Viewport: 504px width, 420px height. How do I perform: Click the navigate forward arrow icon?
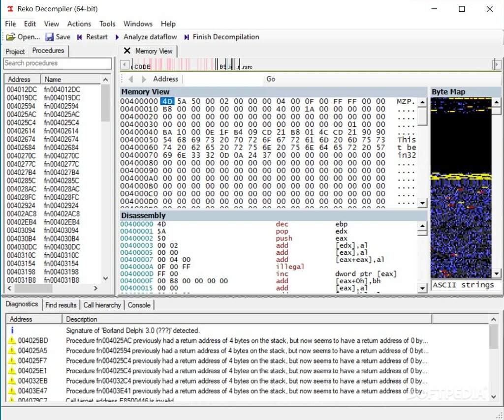[x=144, y=79]
